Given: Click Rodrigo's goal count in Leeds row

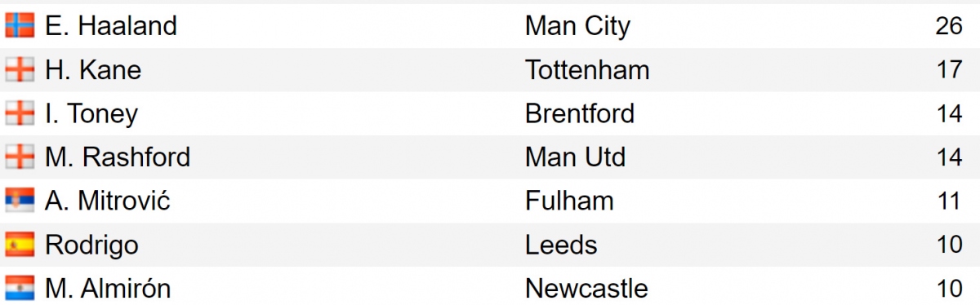Looking at the screenshot, I should [950, 245].
